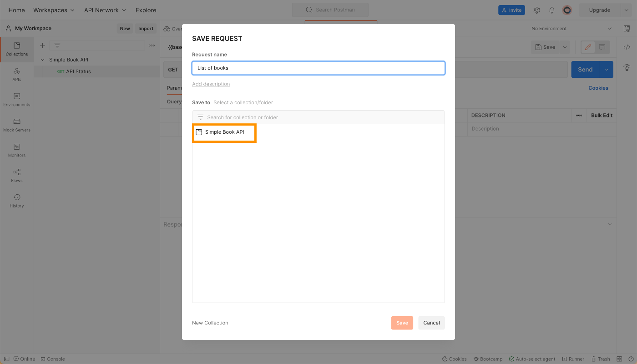The width and height of the screenshot is (637, 364).
Task: Open the Collections sidebar tab
Action: 17,49
